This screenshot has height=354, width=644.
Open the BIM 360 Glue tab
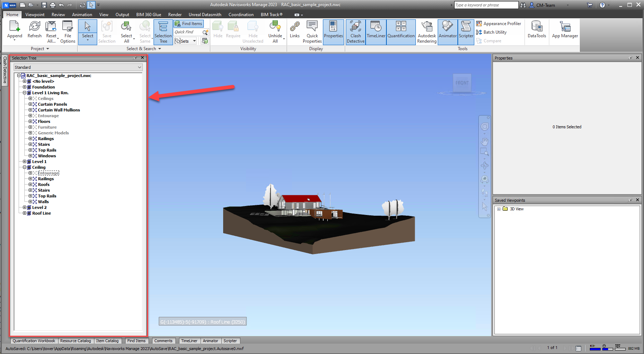point(149,15)
